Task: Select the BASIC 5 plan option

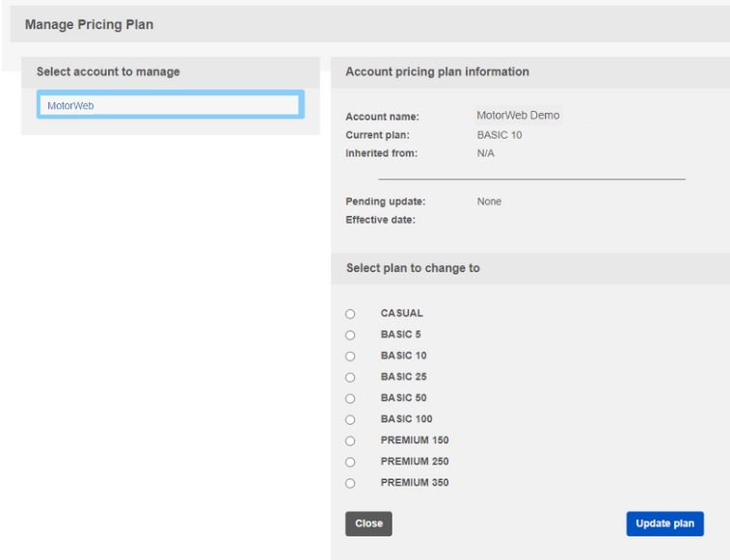Action: pyautogui.click(x=350, y=334)
